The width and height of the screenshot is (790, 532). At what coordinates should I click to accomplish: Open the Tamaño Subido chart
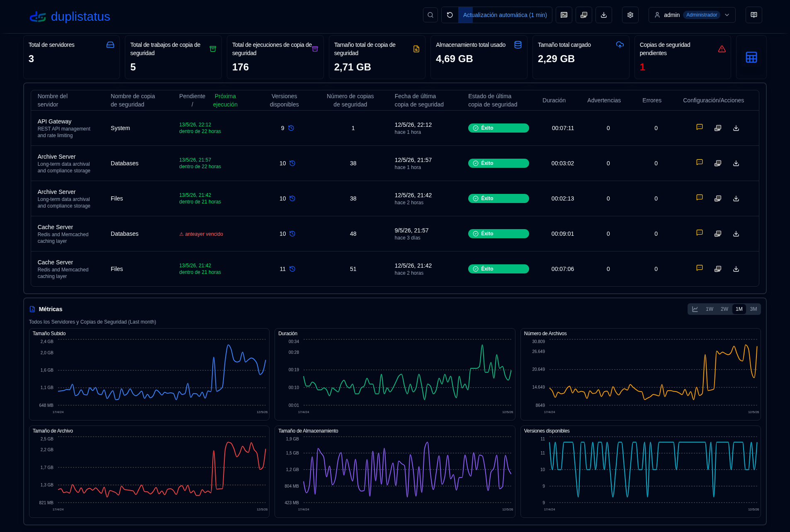coord(149,374)
